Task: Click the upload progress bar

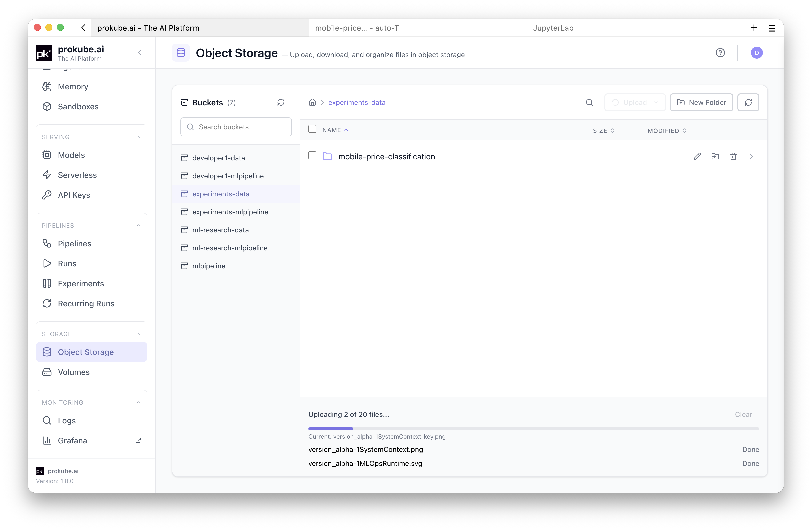Action: 533,429
